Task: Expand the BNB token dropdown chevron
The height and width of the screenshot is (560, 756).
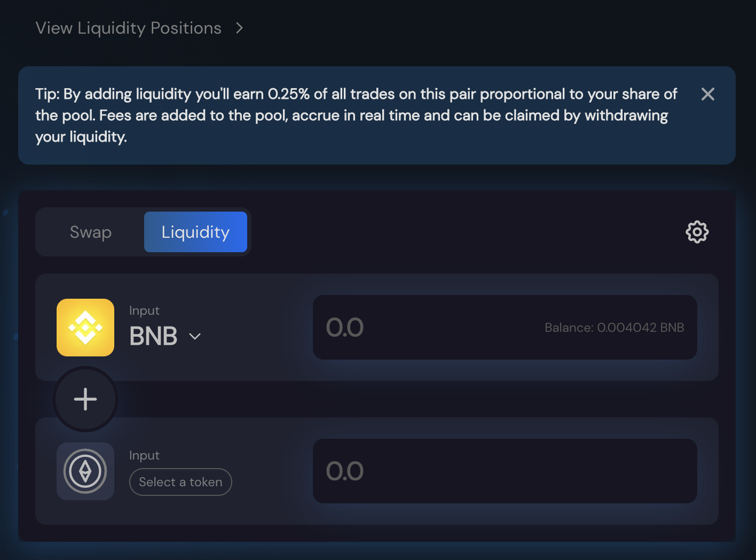Action: [x=195, y=337]
